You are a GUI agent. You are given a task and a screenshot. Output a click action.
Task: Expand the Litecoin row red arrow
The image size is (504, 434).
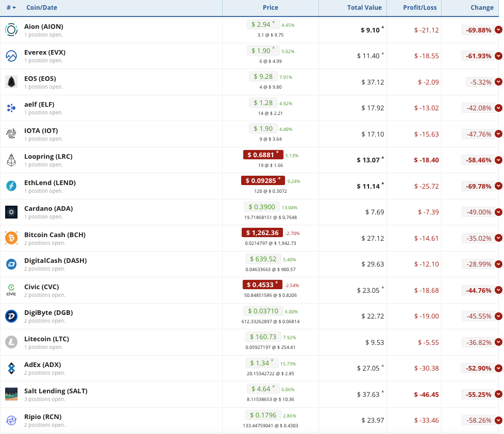coord(498,342)
